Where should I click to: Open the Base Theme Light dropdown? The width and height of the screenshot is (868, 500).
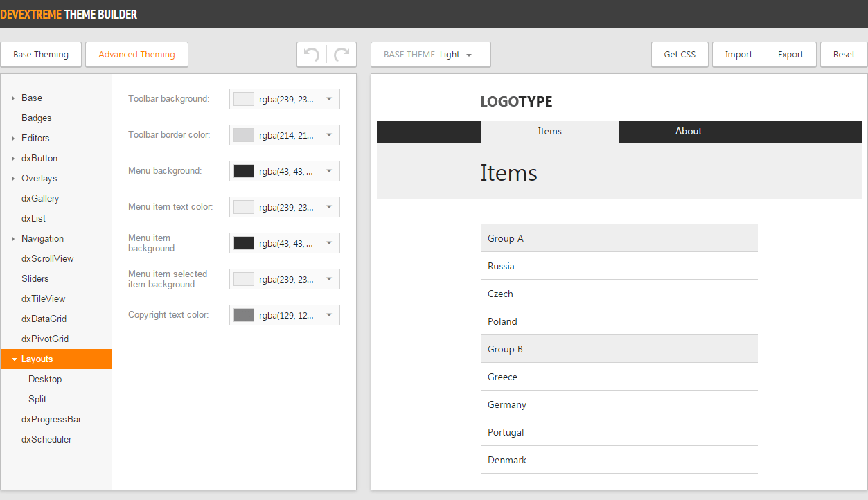pyautogui.click(x=431, y=55)
